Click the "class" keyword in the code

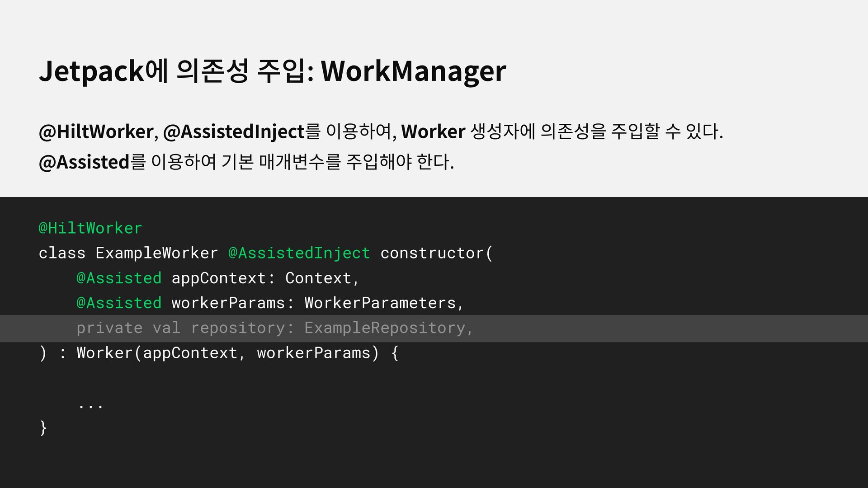coord(62,253)
